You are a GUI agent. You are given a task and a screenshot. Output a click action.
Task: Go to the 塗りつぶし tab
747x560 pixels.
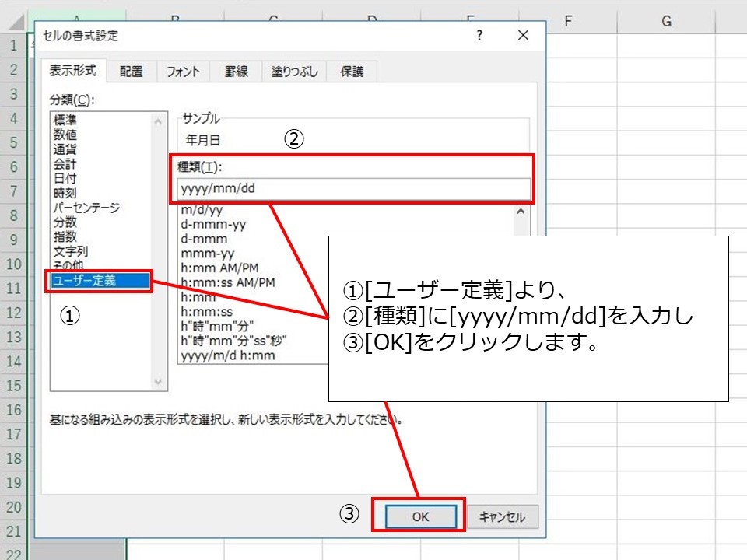(x=294, y=72)
